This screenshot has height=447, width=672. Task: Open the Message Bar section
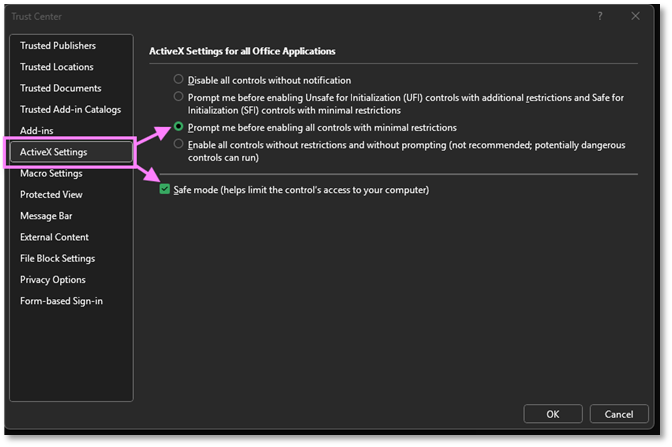click(46, 216)
